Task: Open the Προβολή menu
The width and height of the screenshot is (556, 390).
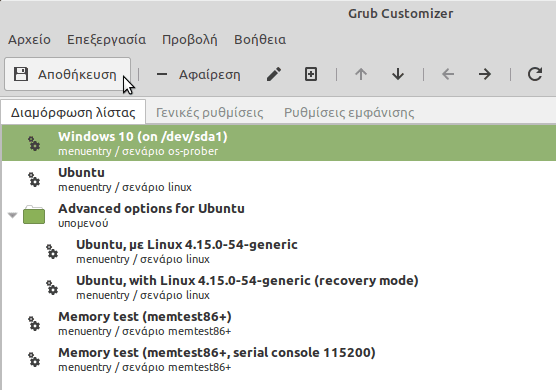Action: pyautogui.click(x=190, y=40)
